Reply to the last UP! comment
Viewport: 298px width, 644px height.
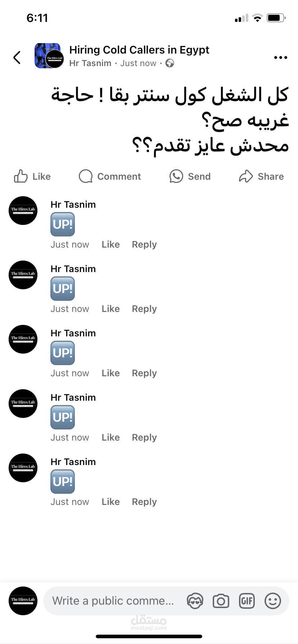tap(144, 502)
